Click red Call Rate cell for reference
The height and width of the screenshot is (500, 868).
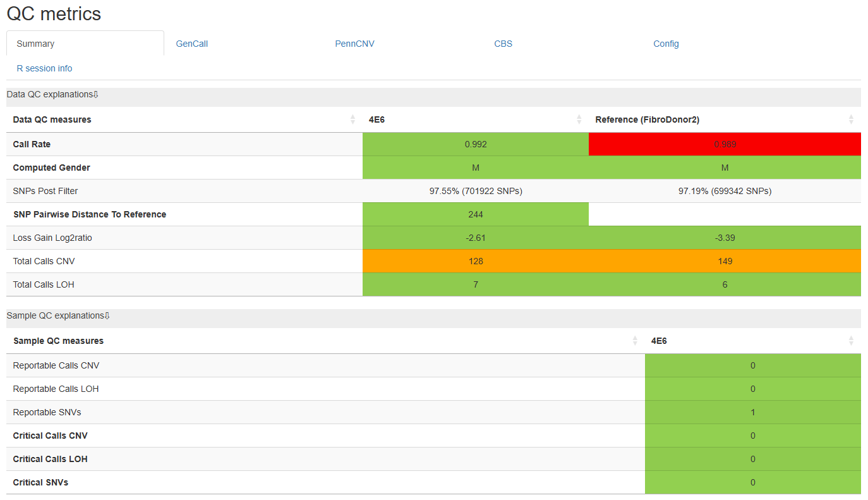(725, 144)
